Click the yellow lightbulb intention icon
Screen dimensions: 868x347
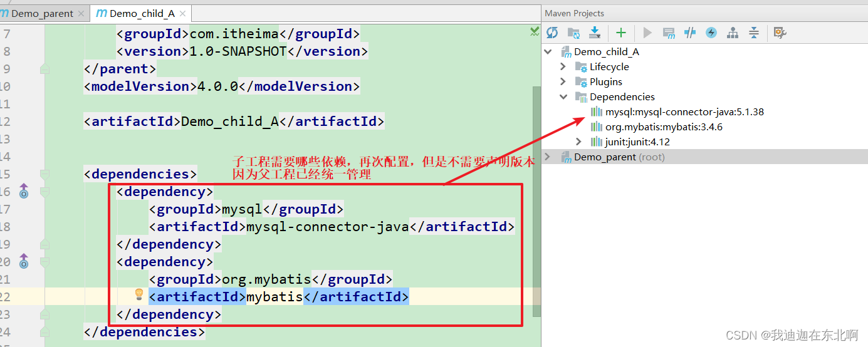(140, 294)
